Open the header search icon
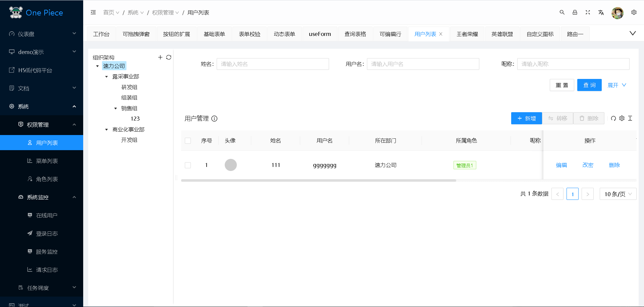Screen dimensions: 644x307 click(562, 12)
